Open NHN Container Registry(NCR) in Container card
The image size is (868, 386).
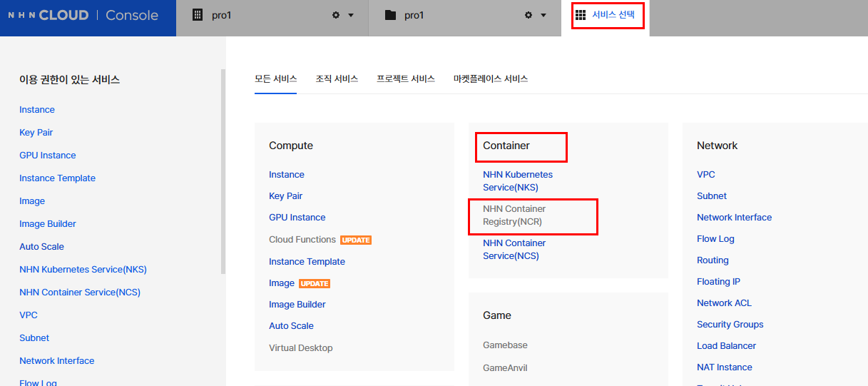tap(514, 215)
